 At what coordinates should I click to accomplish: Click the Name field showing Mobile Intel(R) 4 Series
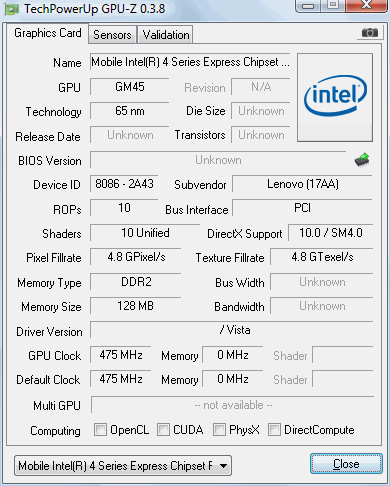pos(190,62)
